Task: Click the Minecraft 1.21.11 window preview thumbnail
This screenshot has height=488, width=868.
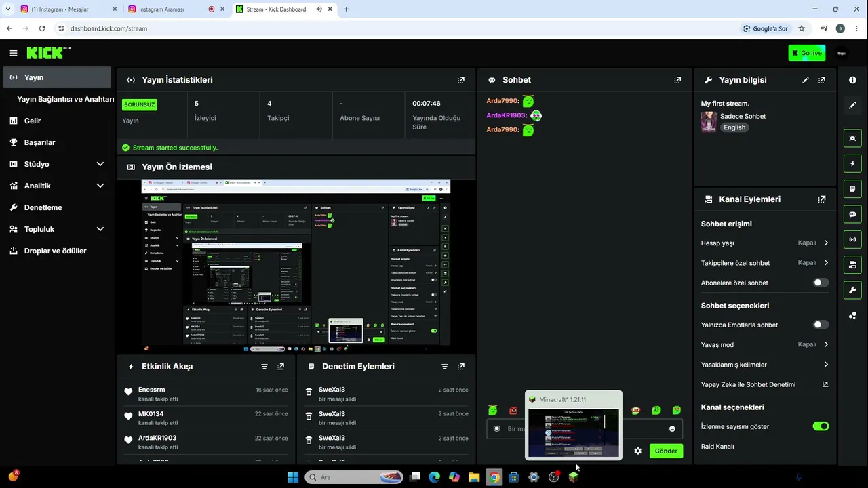Action: (x=574, y=433)
